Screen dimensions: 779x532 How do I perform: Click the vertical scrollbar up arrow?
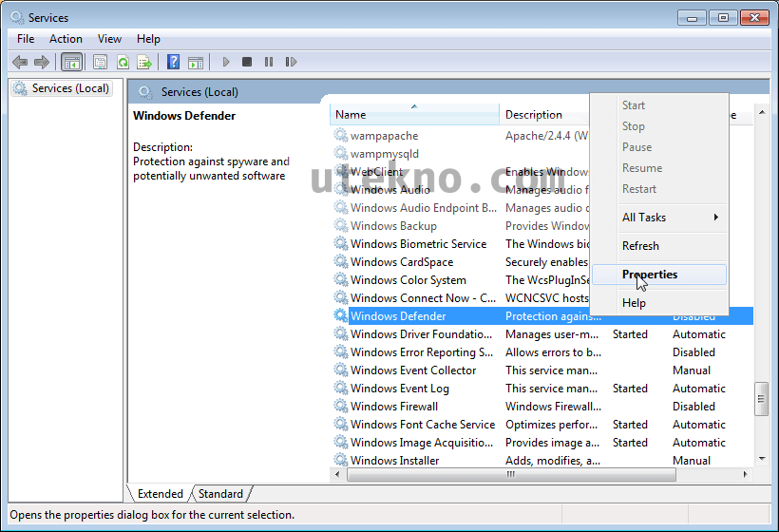(762, 113)
